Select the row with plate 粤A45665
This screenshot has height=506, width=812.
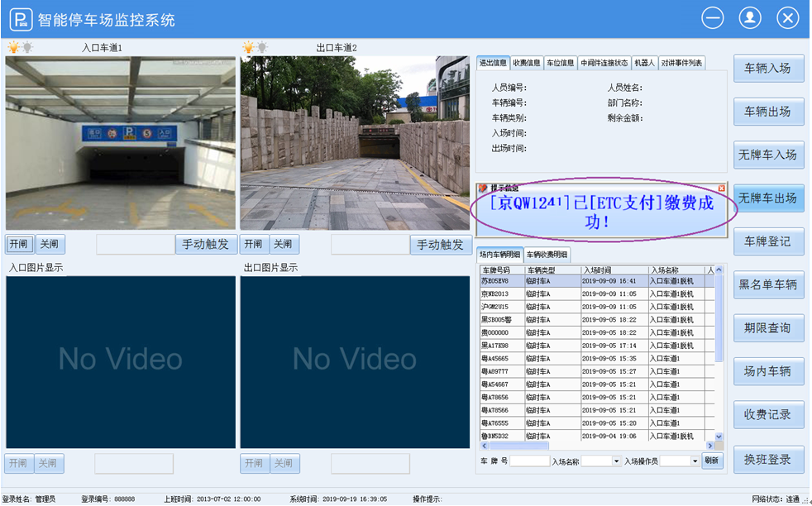coord(597,359)
